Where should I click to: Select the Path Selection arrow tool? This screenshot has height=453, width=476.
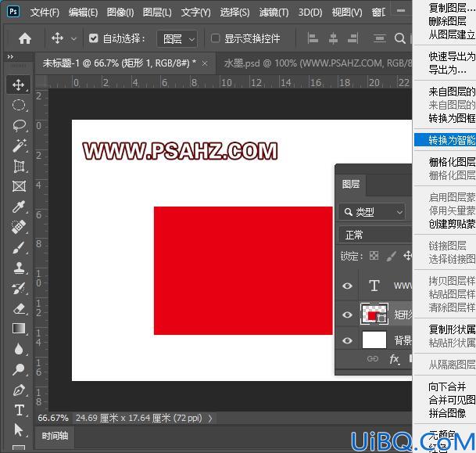(x=19, y=430)
